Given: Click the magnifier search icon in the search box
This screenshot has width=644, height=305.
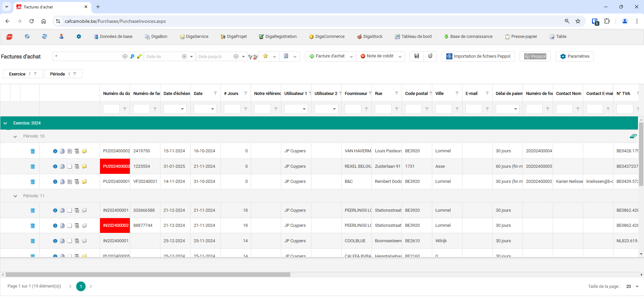Looking at the screenshot, I should coord(132,56).
